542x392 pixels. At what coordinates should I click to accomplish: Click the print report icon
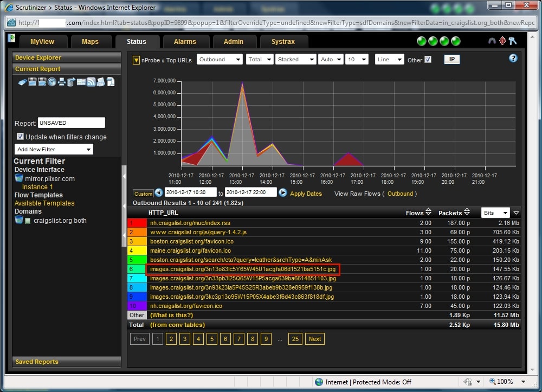(x=62, y=81)
